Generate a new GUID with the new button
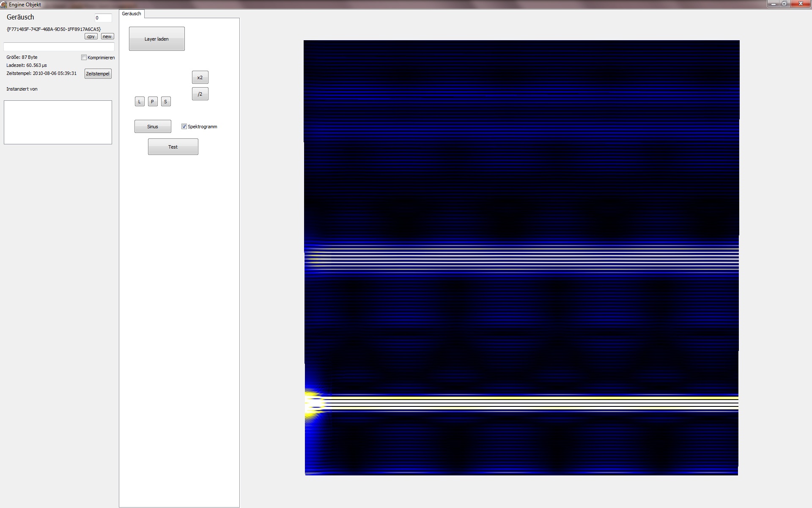The image size is (812, 508). 107,36
